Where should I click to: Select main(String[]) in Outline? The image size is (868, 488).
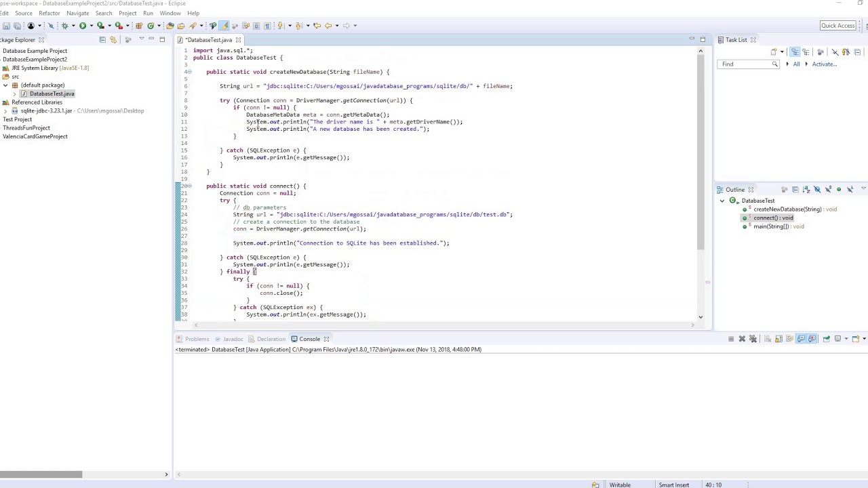pos(771,226)
